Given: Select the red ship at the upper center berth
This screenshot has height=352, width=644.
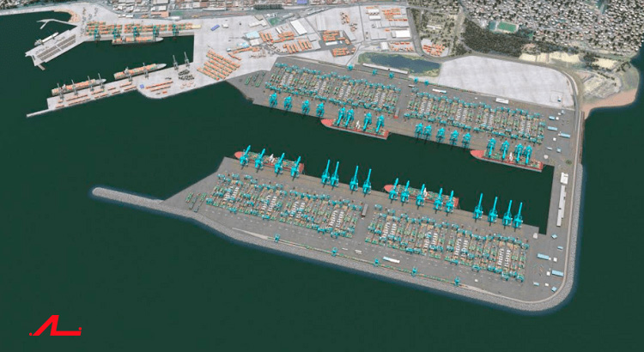Looking at the screenshot, I should (x=355, y=129).
